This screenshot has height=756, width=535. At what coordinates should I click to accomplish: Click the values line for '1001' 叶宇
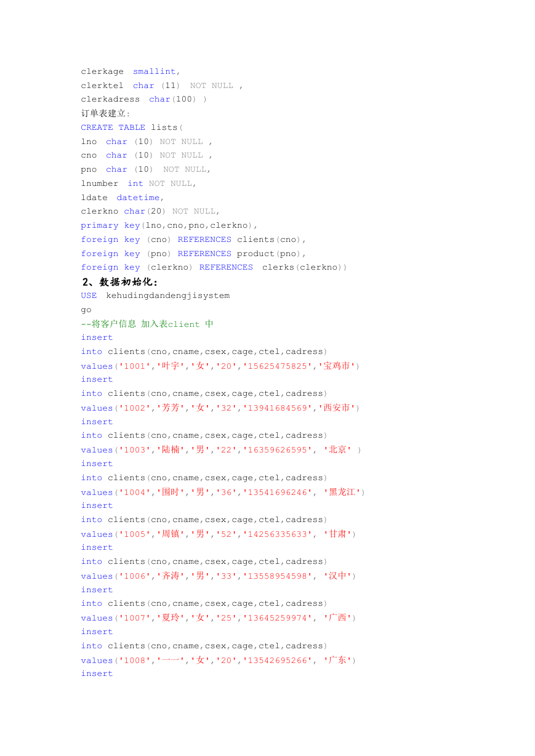click(220, 366)
